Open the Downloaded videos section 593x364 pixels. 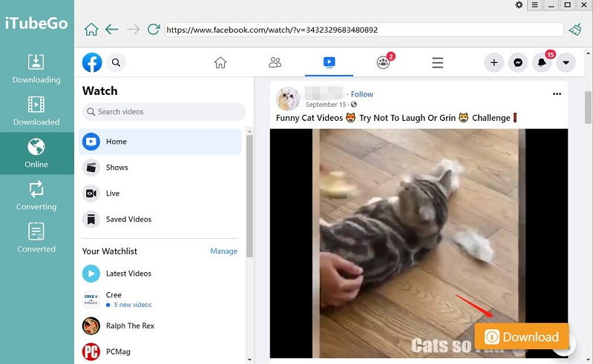[36, 111]
